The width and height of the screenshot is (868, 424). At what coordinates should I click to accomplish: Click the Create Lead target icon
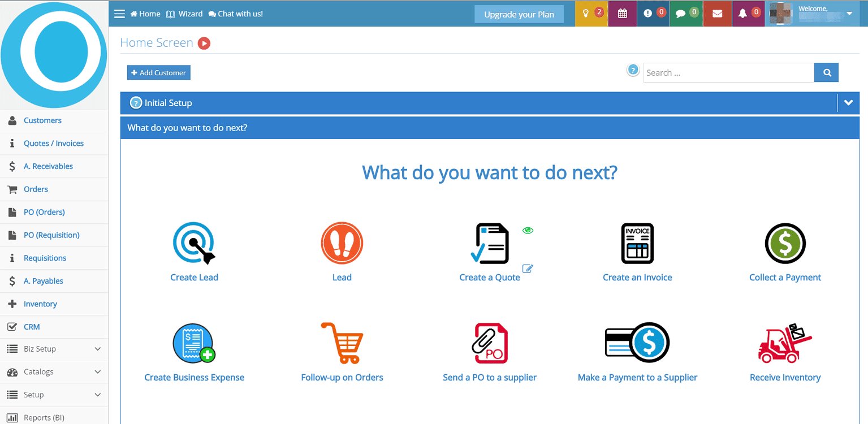click(x=194, y=243)
